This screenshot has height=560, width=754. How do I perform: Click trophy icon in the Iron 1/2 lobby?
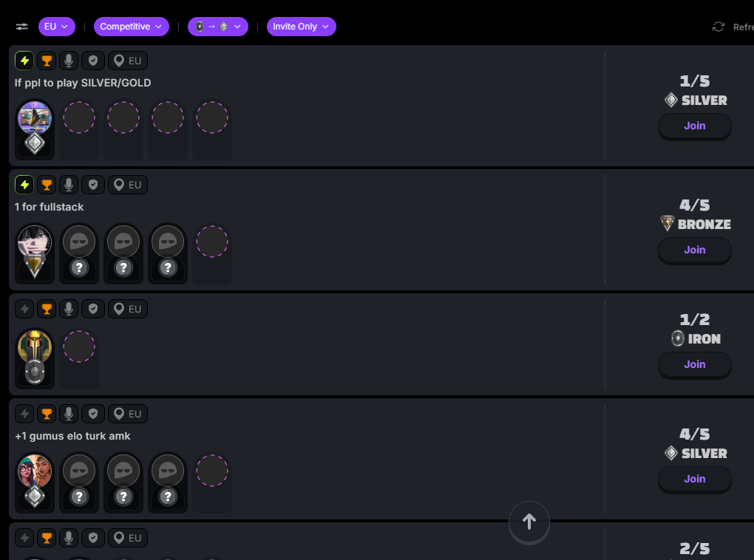pyautogui.click(x=47, y=309)
